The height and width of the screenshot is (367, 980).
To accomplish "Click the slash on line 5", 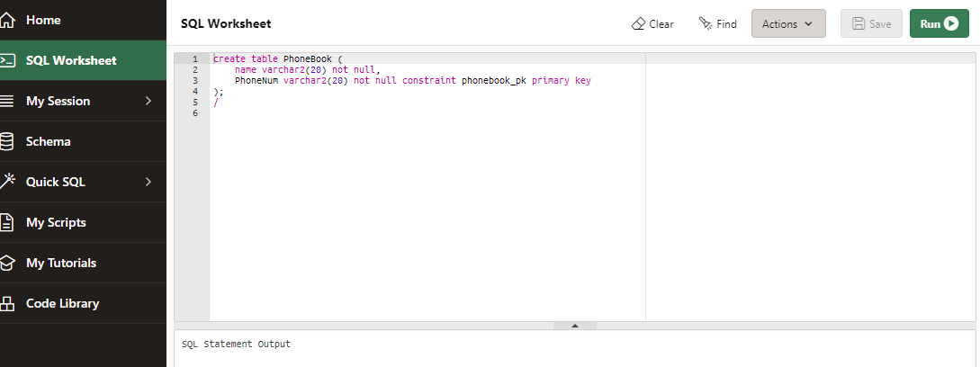I will 216,103.
